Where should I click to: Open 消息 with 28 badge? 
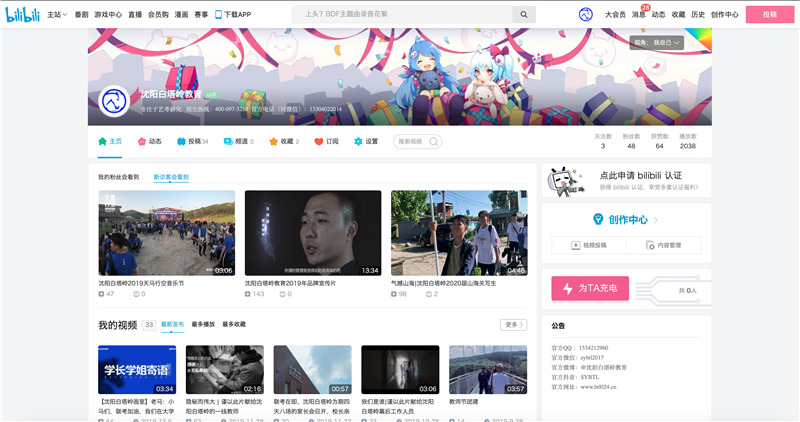[639, 14]
